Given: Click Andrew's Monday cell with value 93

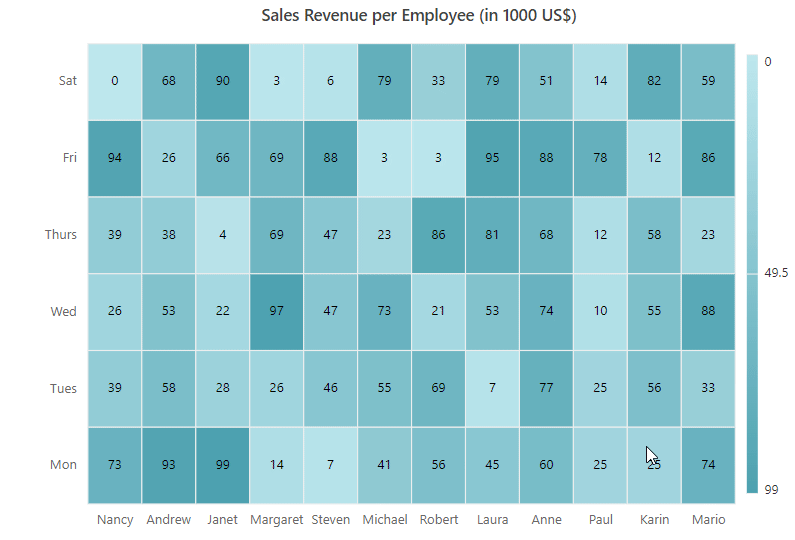Looking at the screenshot, I should click(169, 465).
